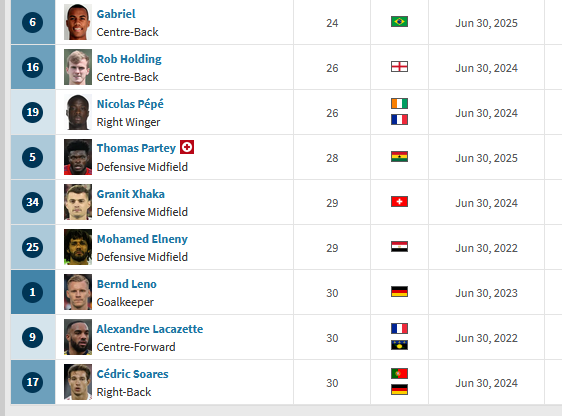Click Mohamed Elneny's portrait thumbnail
The width and height of the screenshot is (562, 416).
[78, 247]
